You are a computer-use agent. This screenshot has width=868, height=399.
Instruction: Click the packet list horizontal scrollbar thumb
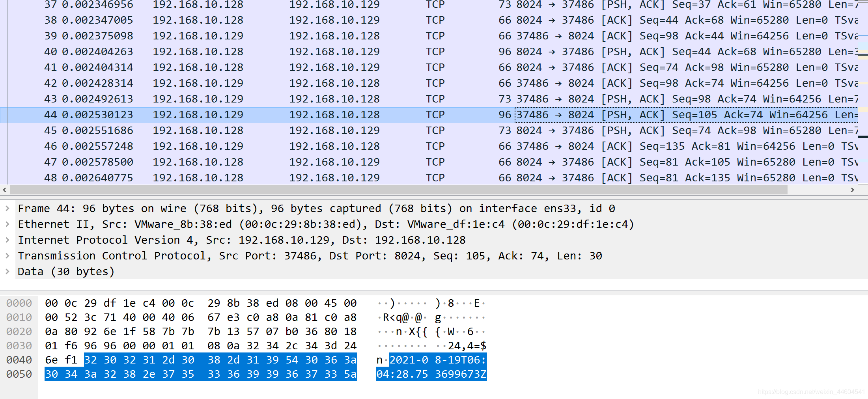pyautogui.click(x=398, y=190)
